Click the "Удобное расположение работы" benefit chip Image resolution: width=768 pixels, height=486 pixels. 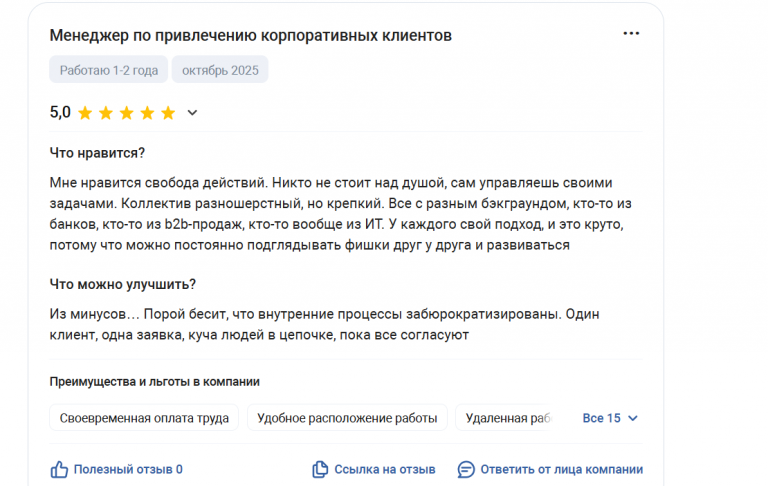347,418
